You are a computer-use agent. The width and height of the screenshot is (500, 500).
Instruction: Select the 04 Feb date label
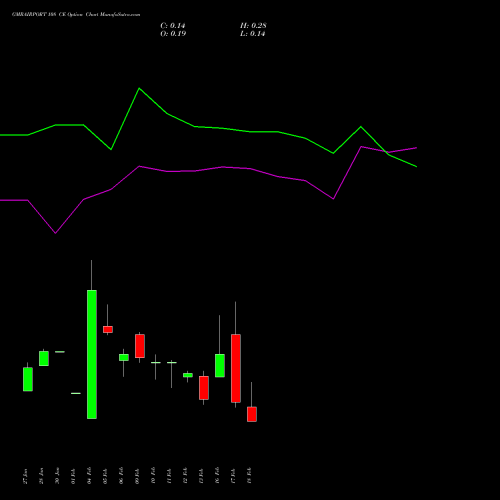(90, 476)
